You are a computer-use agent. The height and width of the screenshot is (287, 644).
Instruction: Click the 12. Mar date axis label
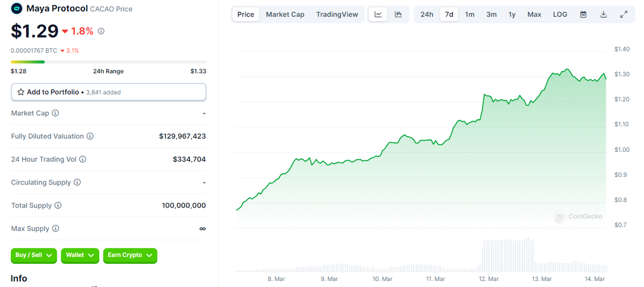point(489,279)
